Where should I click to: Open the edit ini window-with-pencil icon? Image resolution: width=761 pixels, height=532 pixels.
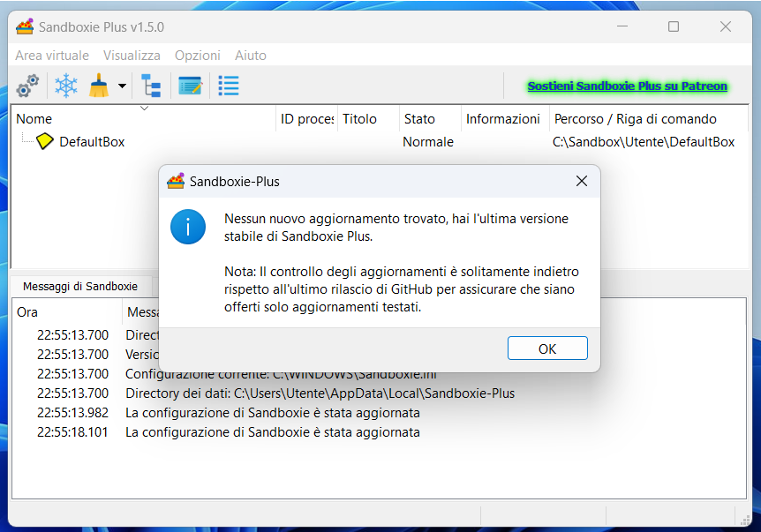(x=191, y=86)
